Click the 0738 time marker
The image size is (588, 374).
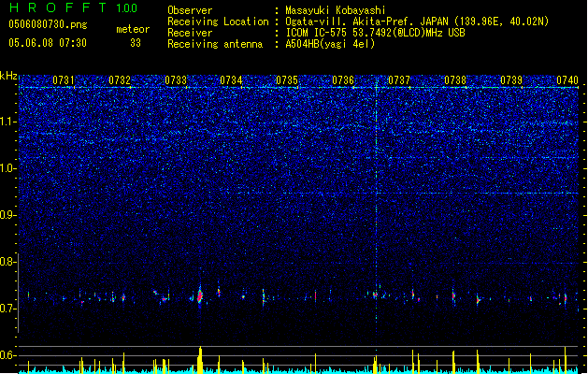pos(455,80)
